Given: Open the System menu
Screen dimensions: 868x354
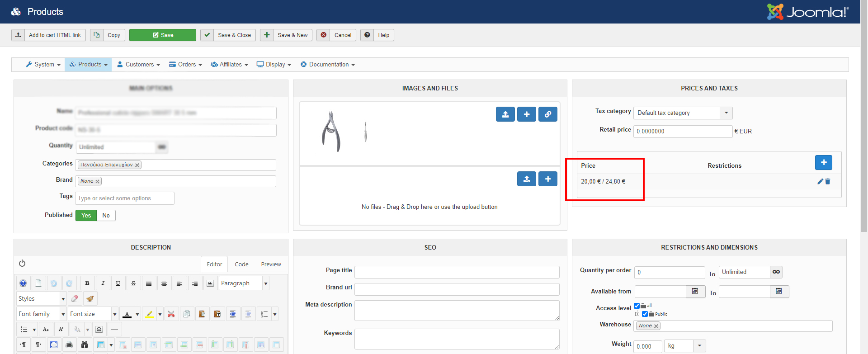Looking at the screenshot, I should (x=43, y=65).
